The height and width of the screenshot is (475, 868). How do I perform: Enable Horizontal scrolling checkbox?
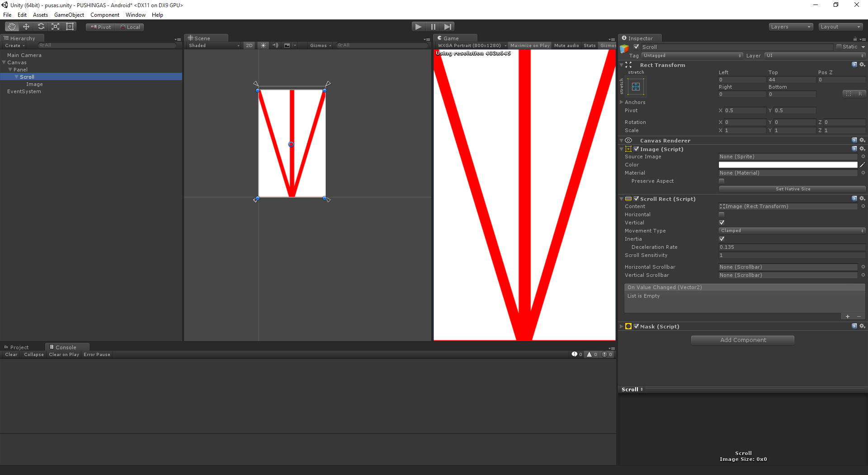pyautogui.click(x=722, y=214)
